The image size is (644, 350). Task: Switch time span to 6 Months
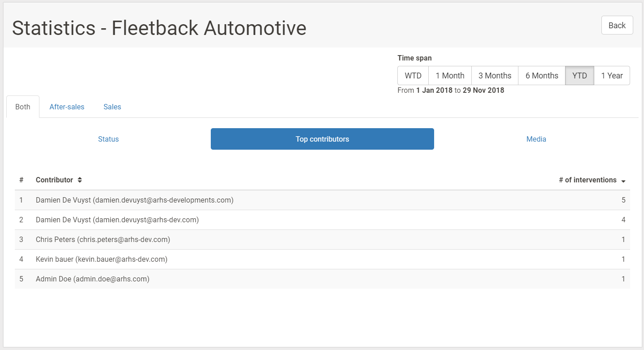pyautogui.click(x=541, y=75)
